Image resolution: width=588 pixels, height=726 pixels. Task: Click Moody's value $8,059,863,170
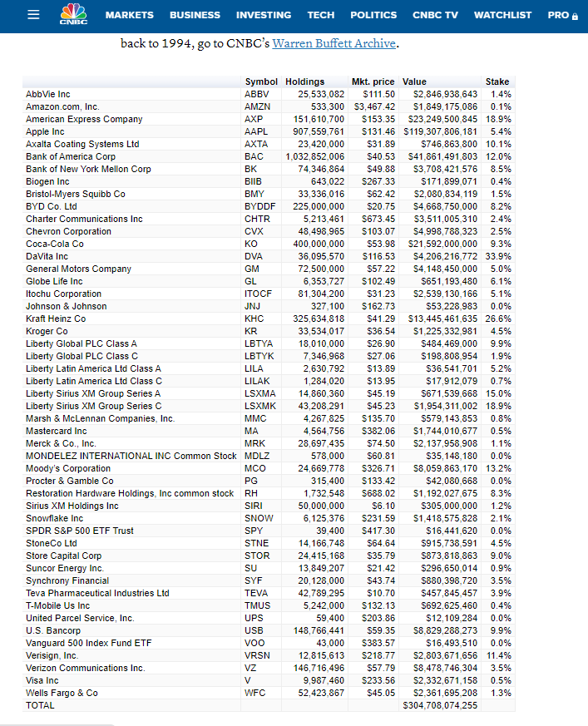(x=445, y=469)
